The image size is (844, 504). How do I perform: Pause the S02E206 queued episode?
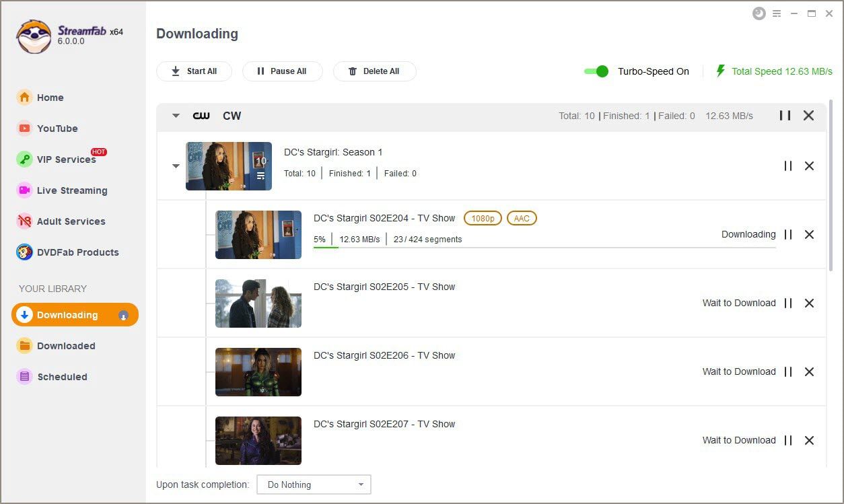pos(787,371)
